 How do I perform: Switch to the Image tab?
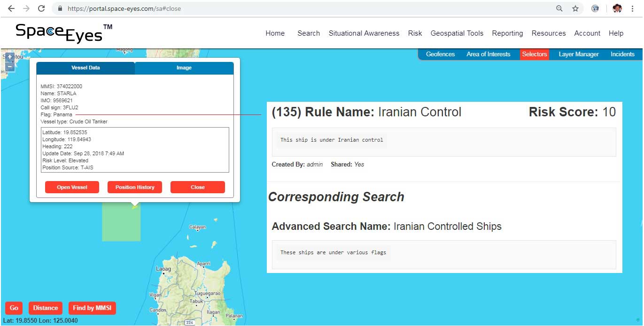(184, 68)
